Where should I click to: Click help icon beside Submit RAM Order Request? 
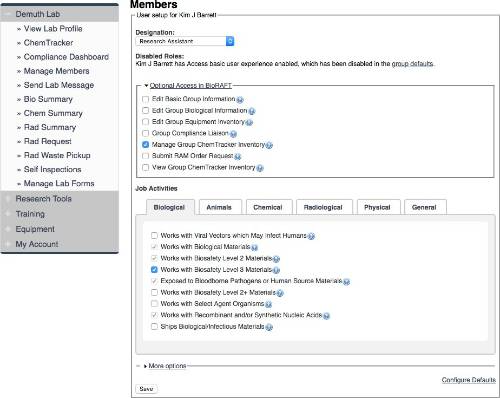pyautogui.click(x=237, y=156)
